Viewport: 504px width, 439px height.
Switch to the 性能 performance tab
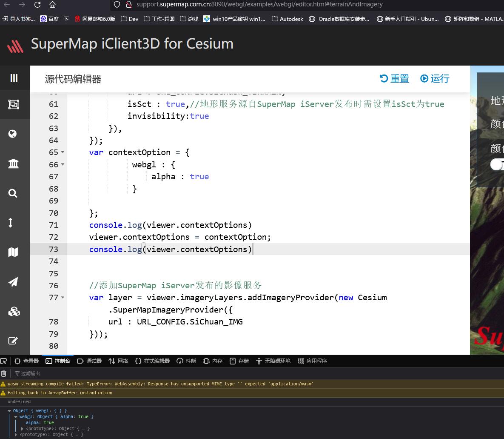(186, 361)
